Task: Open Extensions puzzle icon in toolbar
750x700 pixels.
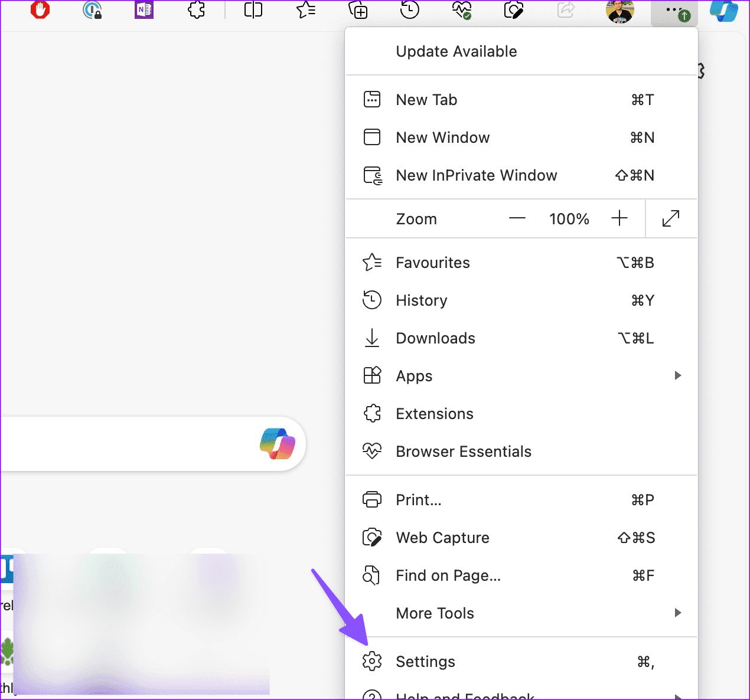Action: point(197,9)
